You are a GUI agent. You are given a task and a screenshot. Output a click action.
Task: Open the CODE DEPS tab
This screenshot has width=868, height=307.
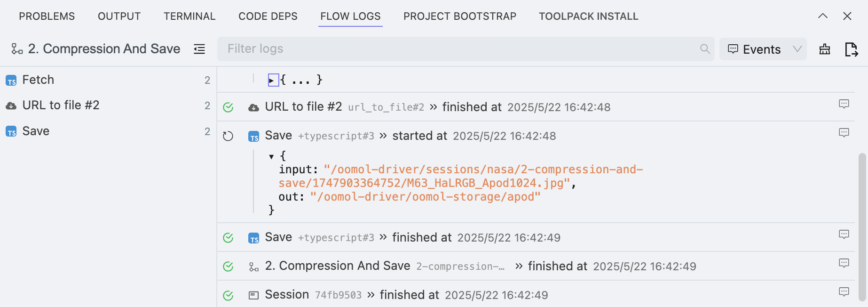[268, 16]
